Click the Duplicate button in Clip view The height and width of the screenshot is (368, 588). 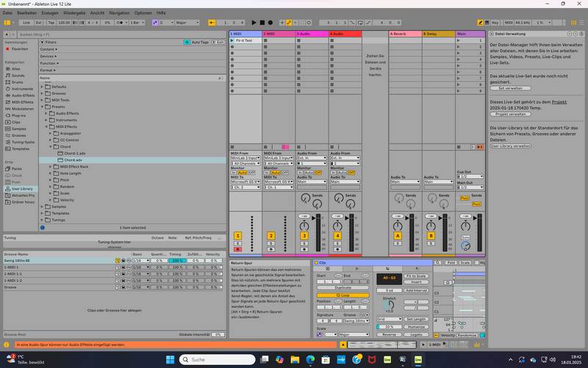(x=343, y=287)
